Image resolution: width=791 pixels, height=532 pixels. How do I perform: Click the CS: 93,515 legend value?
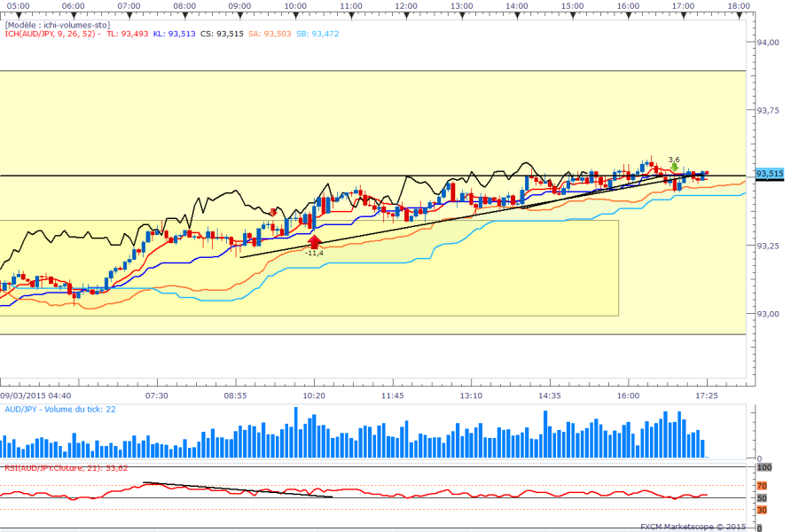tap(221, 34)
